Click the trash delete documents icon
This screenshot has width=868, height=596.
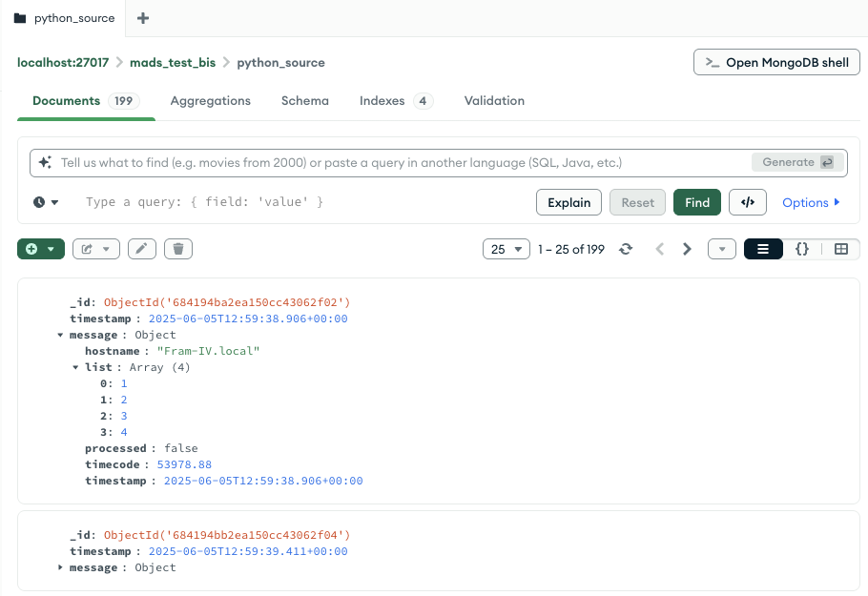(x=178, y=249)
